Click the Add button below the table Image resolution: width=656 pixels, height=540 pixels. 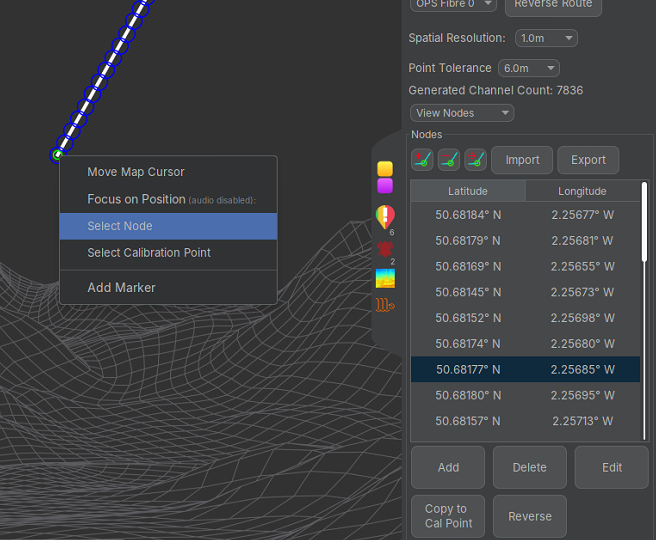(x=448, y=467)
